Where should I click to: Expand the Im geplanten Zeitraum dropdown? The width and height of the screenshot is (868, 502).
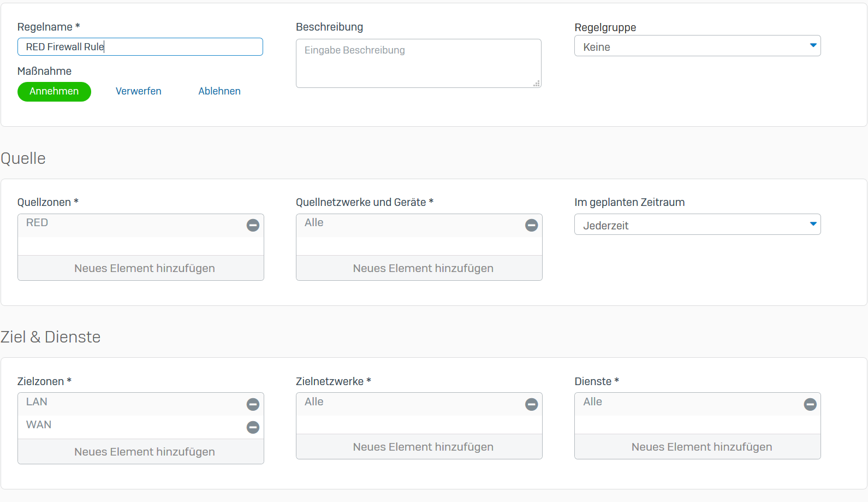pos(697,225)
